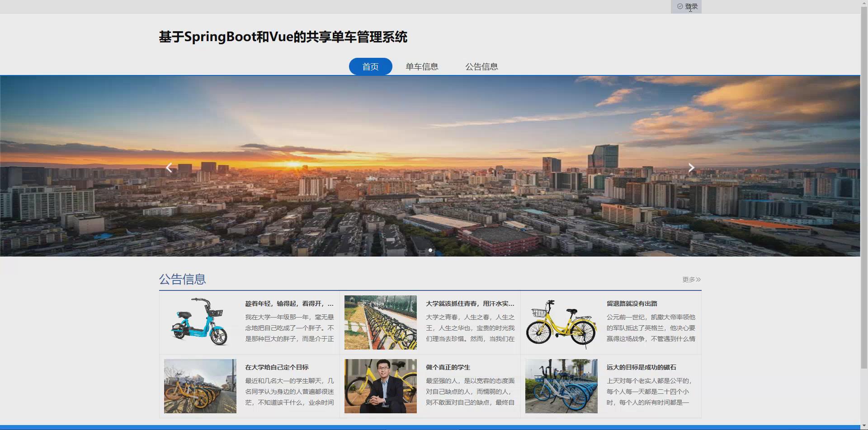The image size is (868, 430).
Task: Select the carousel indicator dot
Action: click(x=430, y=250)
